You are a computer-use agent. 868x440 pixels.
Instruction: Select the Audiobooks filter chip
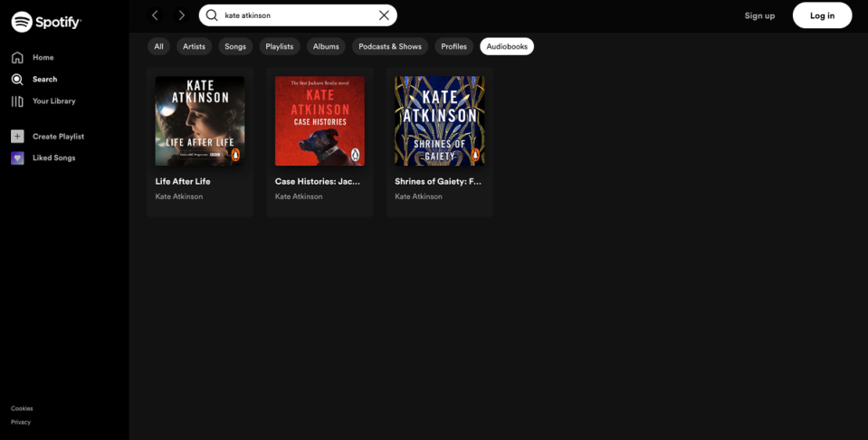tap(507, 46)
